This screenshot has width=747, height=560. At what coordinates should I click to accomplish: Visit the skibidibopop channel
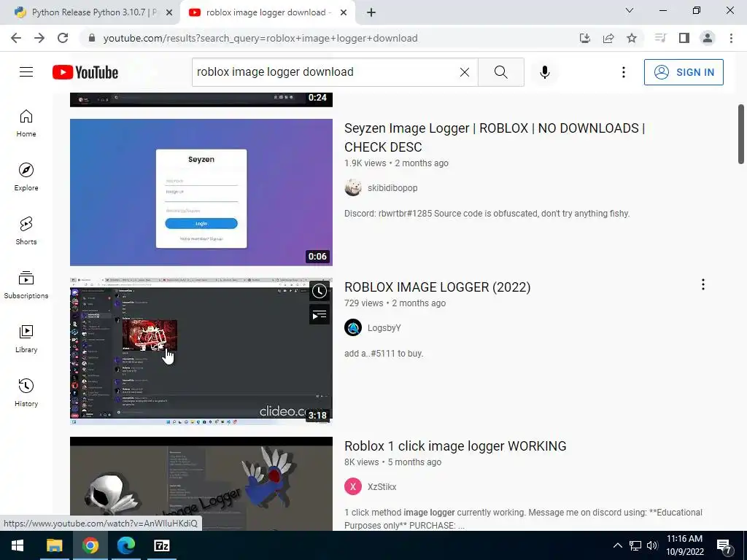[392, 187]
